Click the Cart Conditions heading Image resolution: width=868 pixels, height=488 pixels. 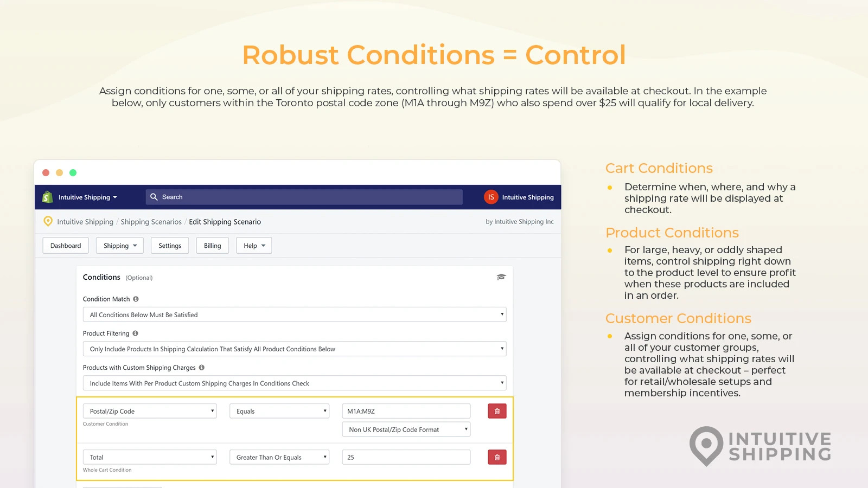(659, 168)
